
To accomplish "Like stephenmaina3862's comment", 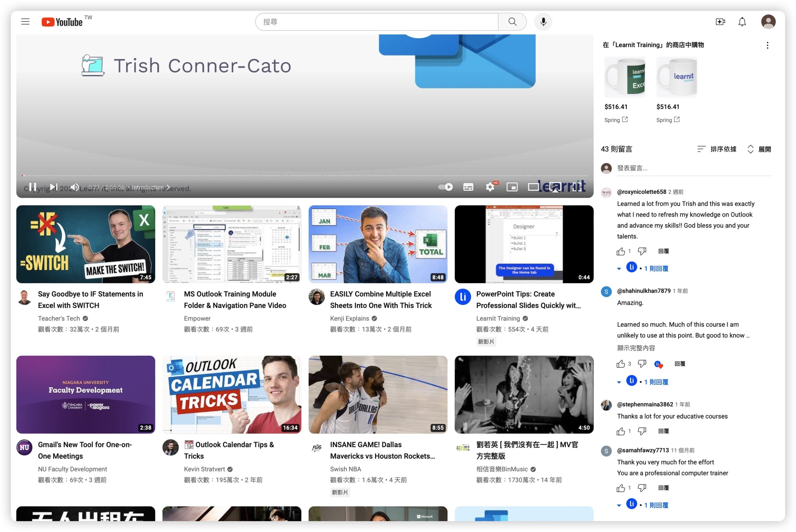I will pyautogui.click(x=621, y=431).
